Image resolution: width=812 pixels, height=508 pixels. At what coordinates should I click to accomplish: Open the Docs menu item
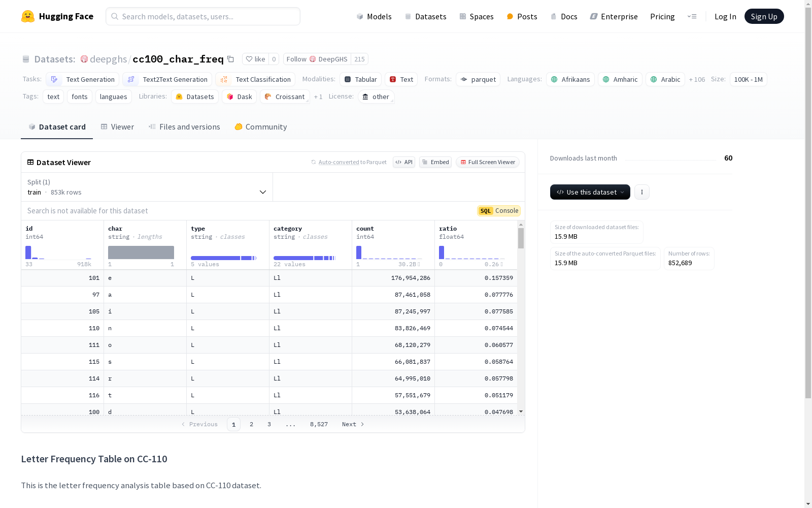(x=564, y=16)
